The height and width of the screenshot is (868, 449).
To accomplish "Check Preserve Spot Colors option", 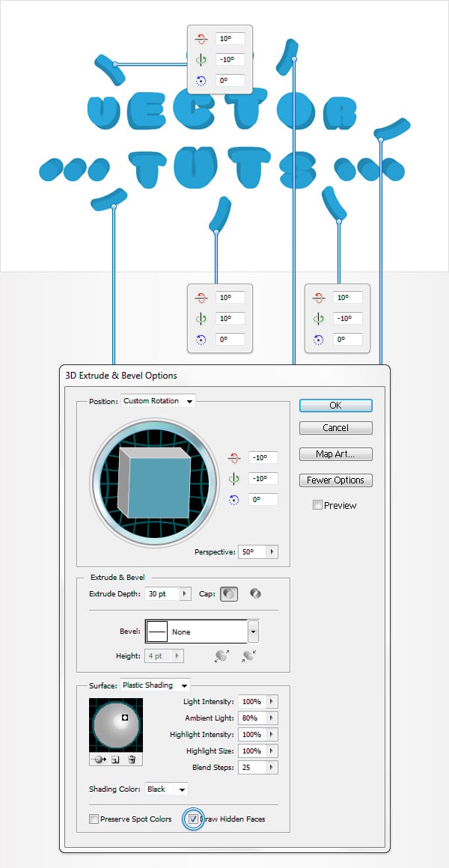I will click(94, 819).
